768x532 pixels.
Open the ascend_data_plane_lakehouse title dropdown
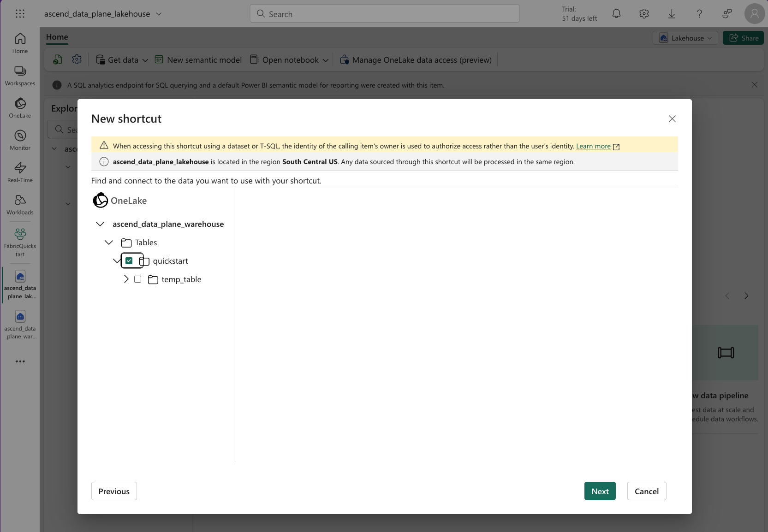(x=159, y=14)
